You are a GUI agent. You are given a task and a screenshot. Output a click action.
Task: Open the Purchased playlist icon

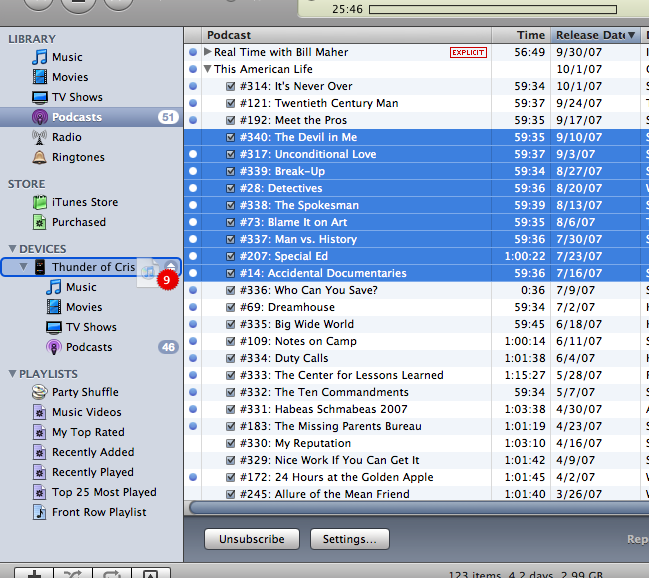(x=39, y=222)
